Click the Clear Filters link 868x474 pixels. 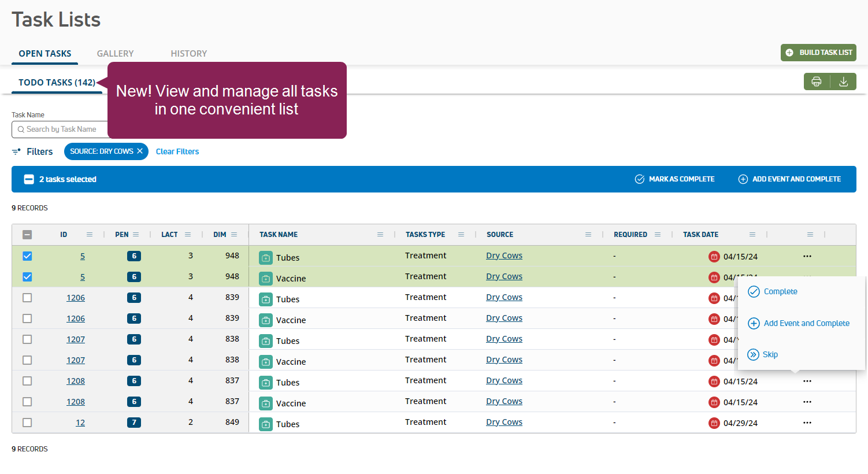pos(177,151)
